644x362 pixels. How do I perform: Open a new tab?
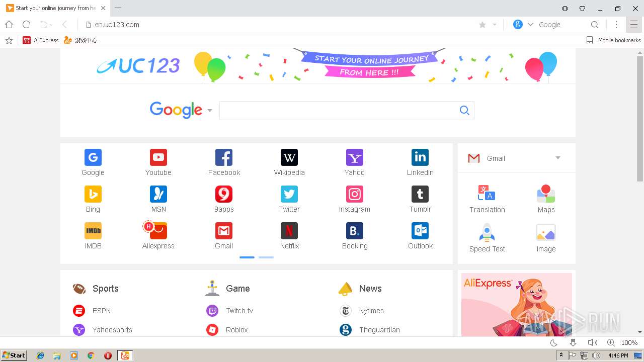pos(118,8)
